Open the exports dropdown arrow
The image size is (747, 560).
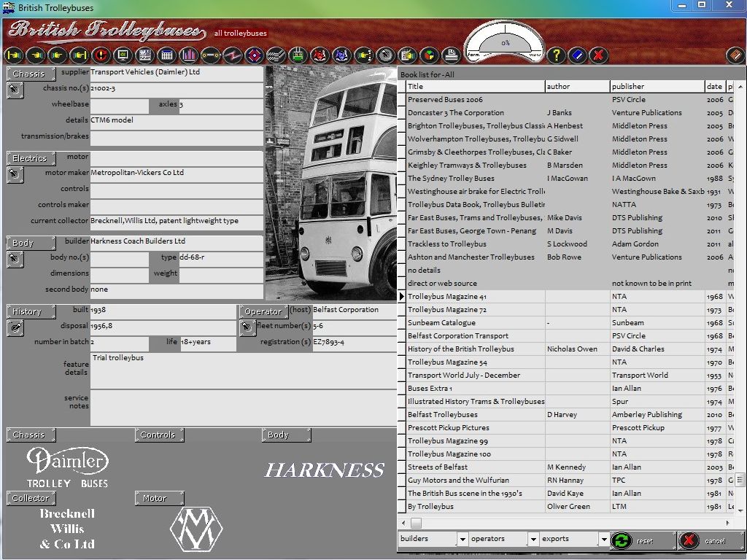coord(603,540)
